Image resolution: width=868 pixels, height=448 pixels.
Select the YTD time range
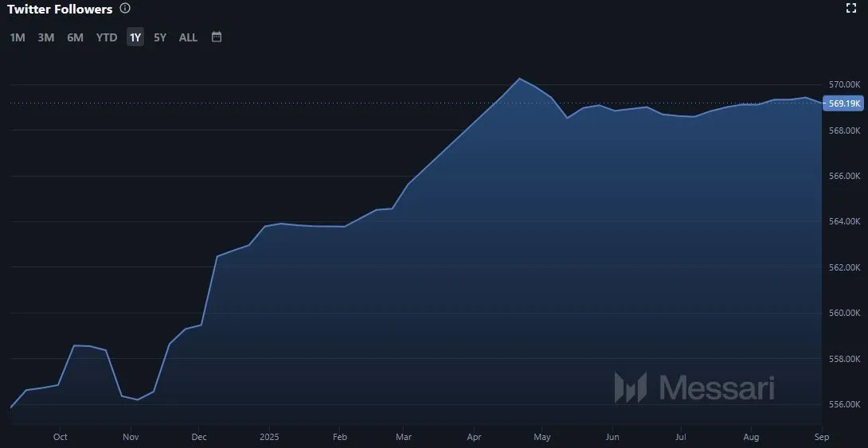[x=106, y=37]
